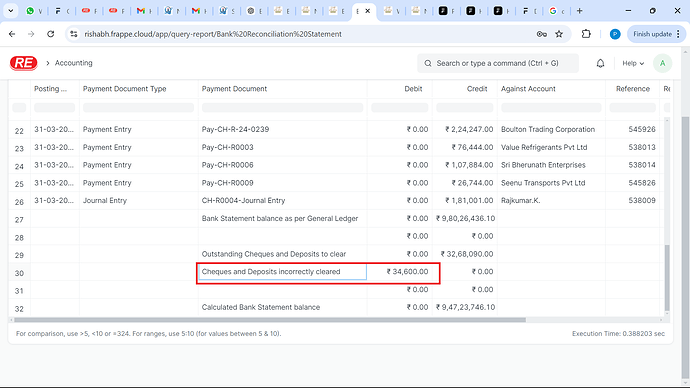This screenshot has width=690, height=388.
Task: Click the browser address bar URL
Action: coord(213,34)
